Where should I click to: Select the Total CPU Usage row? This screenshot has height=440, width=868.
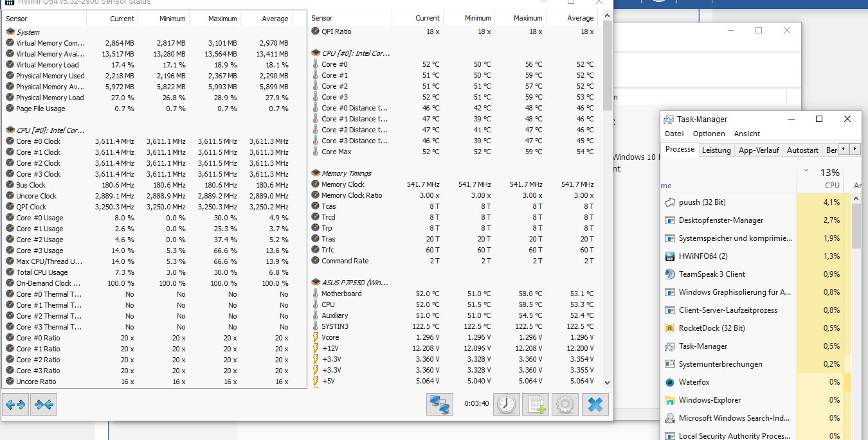[x=154, y=272]
